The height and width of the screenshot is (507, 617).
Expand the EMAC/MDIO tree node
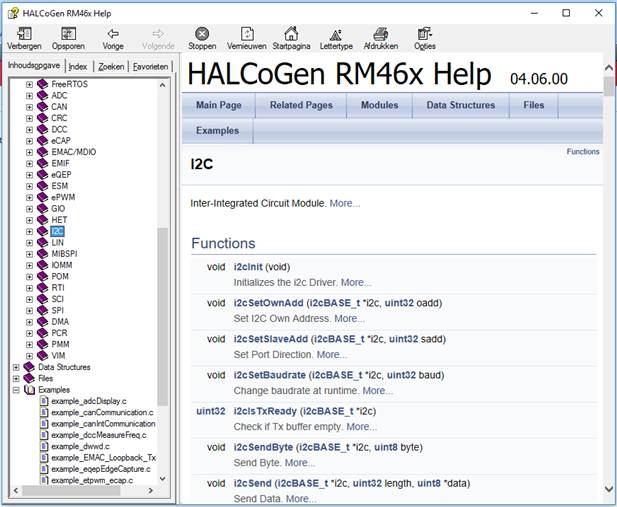click(30, 152)
